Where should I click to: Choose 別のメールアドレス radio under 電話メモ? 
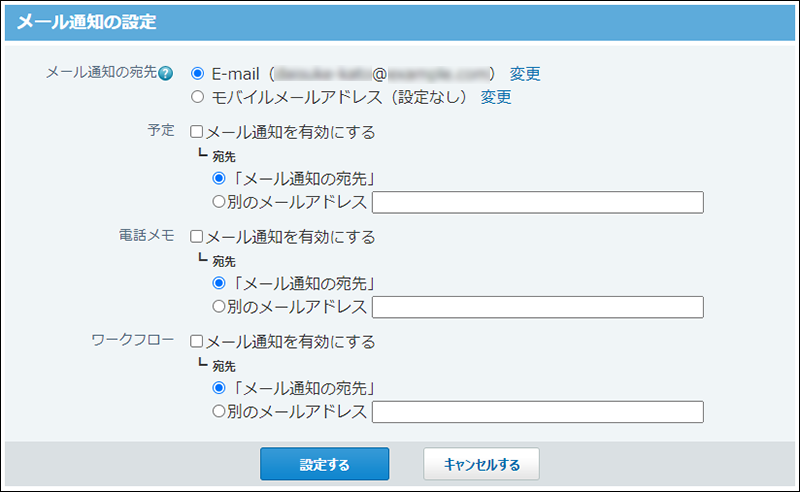pos(219,306)
